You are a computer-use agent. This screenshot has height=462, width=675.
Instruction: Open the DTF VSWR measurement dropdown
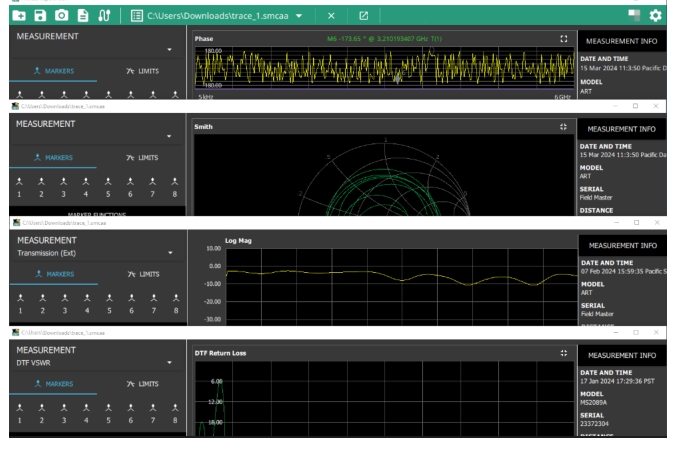(x=94, y=363)
